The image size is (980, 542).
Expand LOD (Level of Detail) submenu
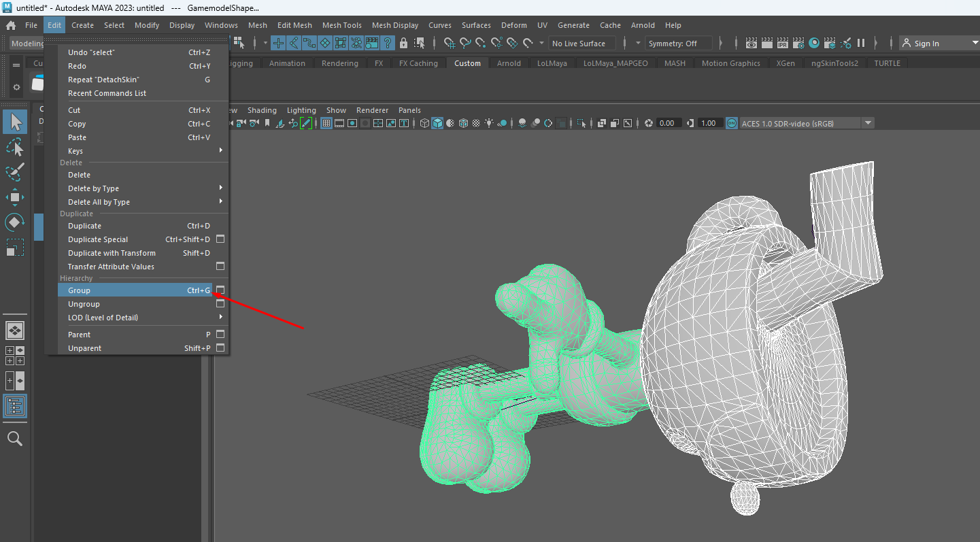143,318
